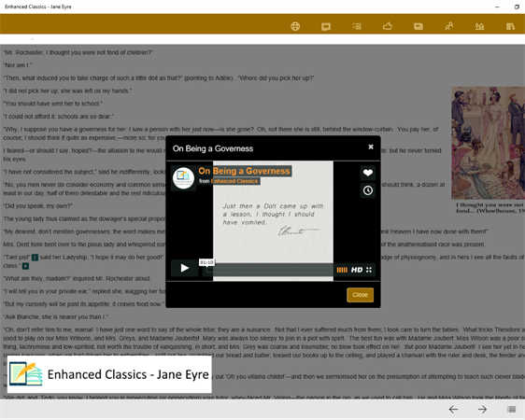The width and height of the screenshot is (525, 420).
Task: Like the video with heart icon
Action: pos(368,173)
